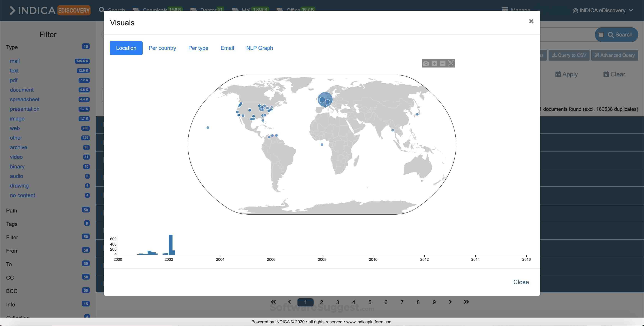The width and height of the screenshot is (644, 326).
Task: Expand the From filter section
Action: coord(12,251)
